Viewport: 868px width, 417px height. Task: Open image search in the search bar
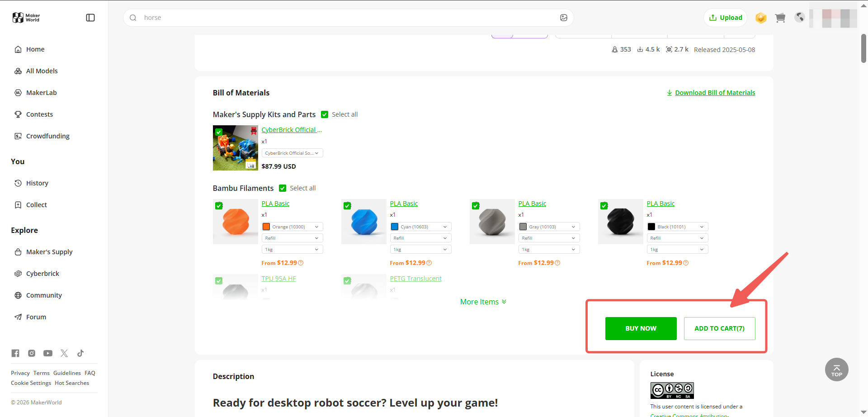tap(564, 18)
